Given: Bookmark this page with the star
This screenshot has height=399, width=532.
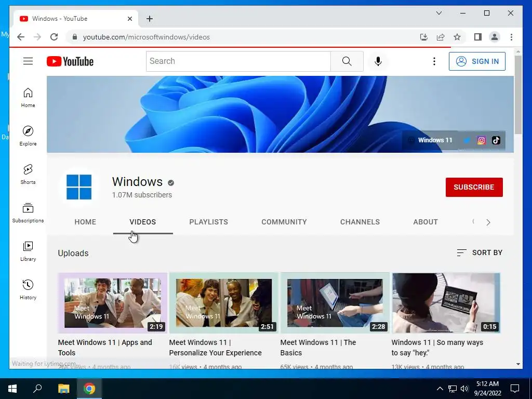Looking at the screenshot, I should (457, 37).
